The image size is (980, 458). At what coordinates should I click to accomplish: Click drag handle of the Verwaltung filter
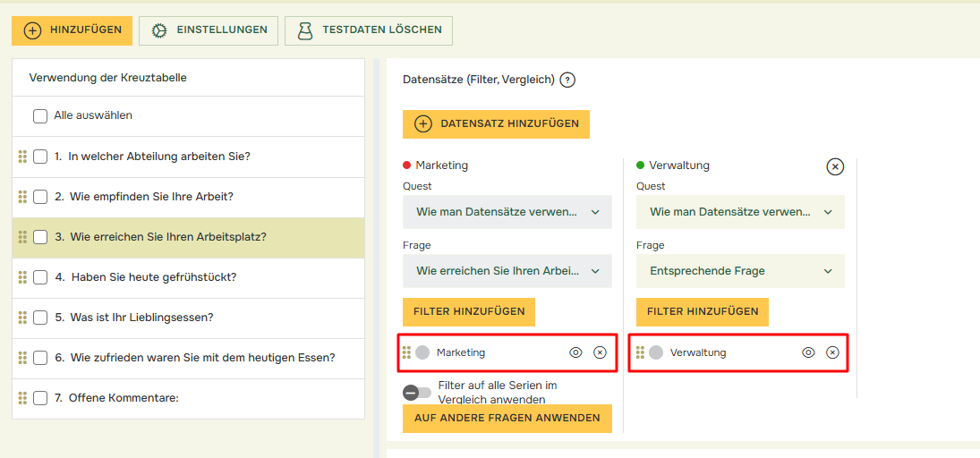pyautogui.click(x=640, y=352)
